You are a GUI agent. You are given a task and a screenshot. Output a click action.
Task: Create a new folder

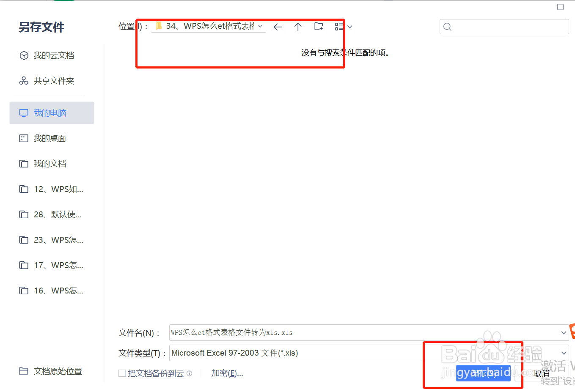click(319, 27)
